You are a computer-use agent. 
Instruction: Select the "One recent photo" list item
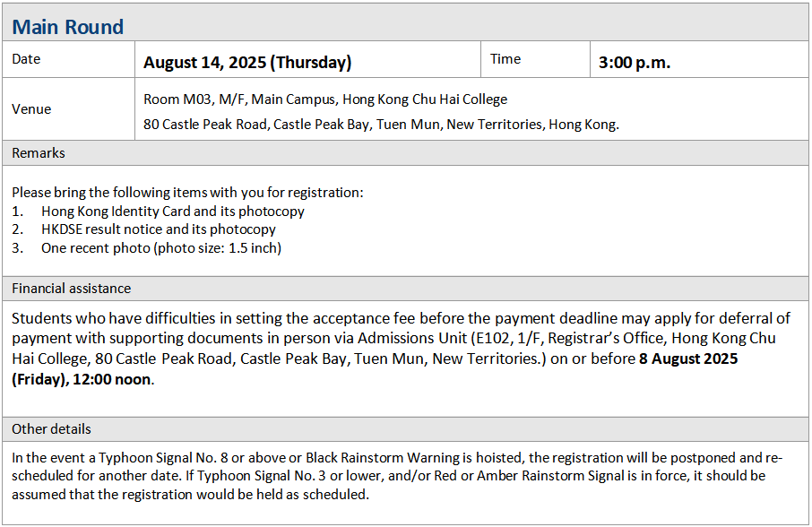160,248
